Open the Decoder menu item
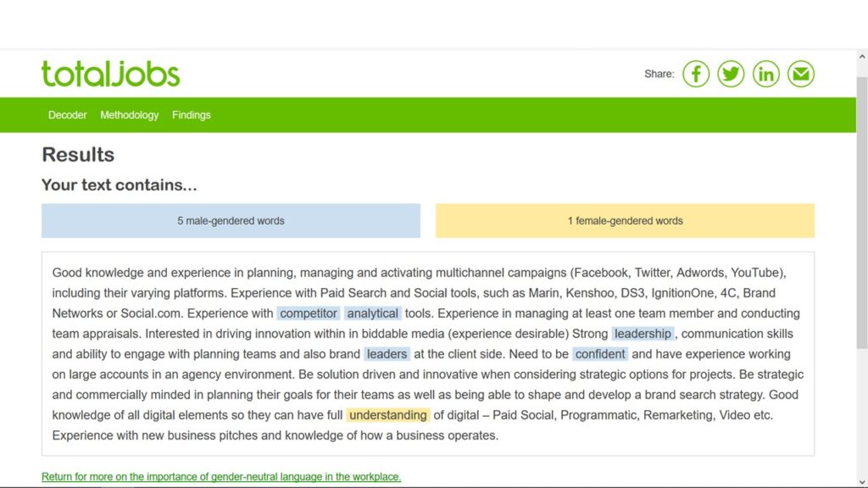868x488 pixels. (x=68, y=115)
